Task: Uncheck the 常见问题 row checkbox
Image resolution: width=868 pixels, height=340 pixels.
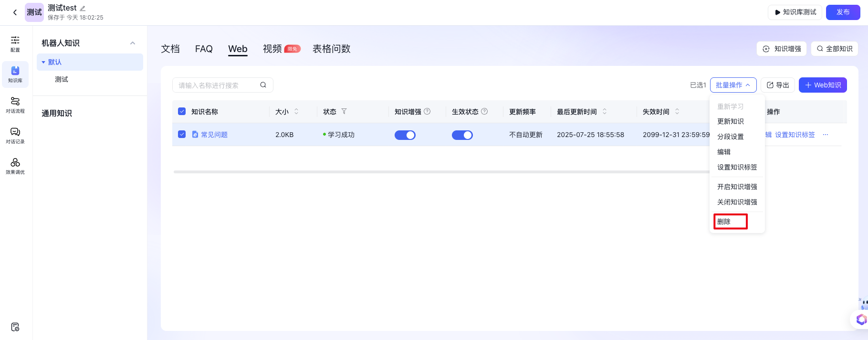Action: [182, 134]
